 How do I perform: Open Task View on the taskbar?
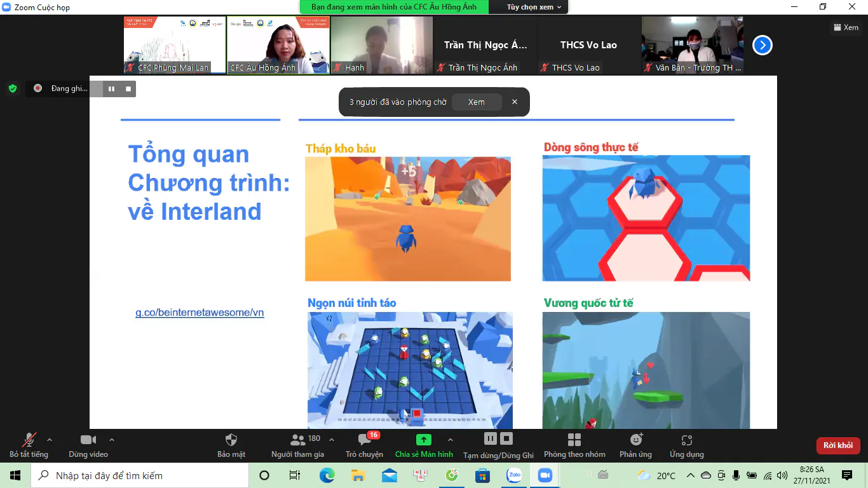click(295, 475)
